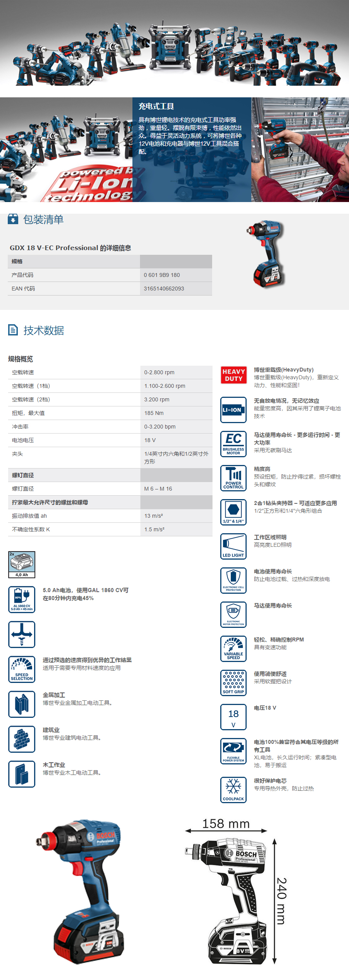Viewport: 349px width, 980px height.
Task: Click the 工作区域照明 feature title
Action: [270, 537]
